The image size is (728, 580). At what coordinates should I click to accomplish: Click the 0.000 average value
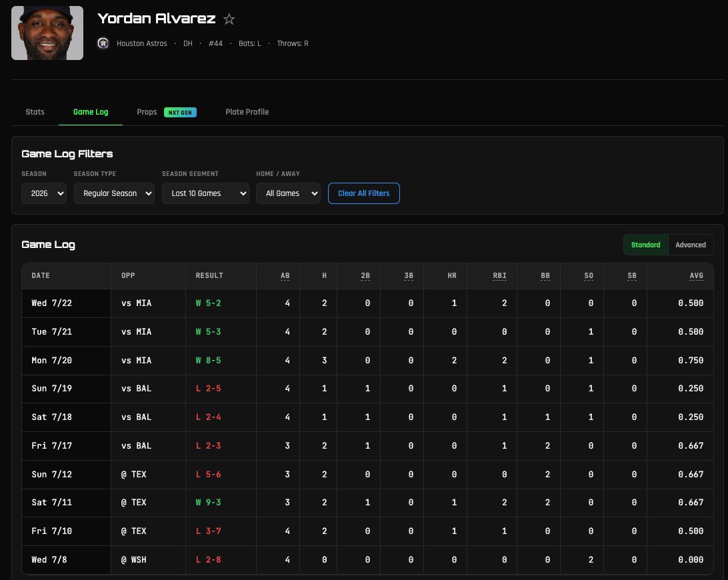[691, 559]
